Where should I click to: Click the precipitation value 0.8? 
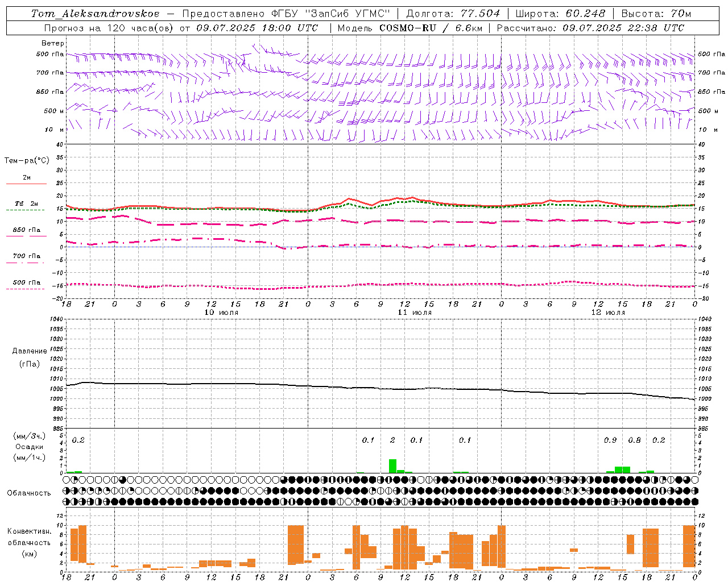(x=635, y=440)
